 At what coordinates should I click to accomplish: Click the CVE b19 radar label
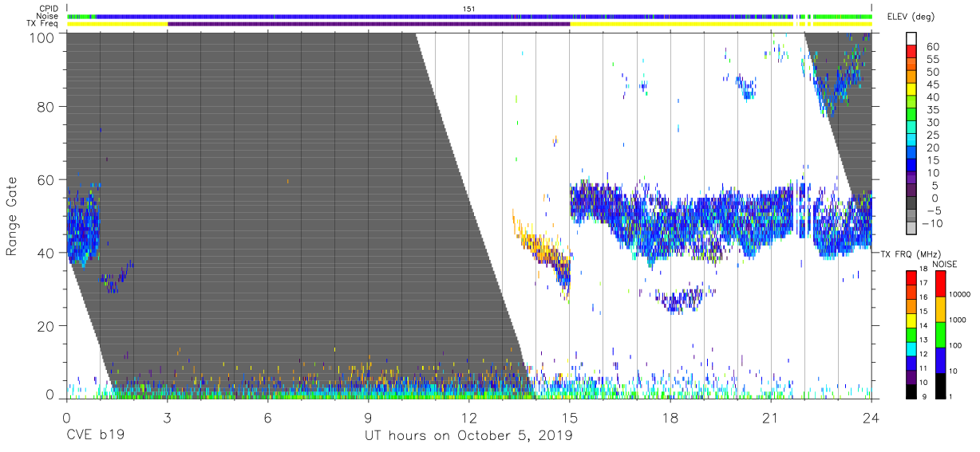point(94,436)
